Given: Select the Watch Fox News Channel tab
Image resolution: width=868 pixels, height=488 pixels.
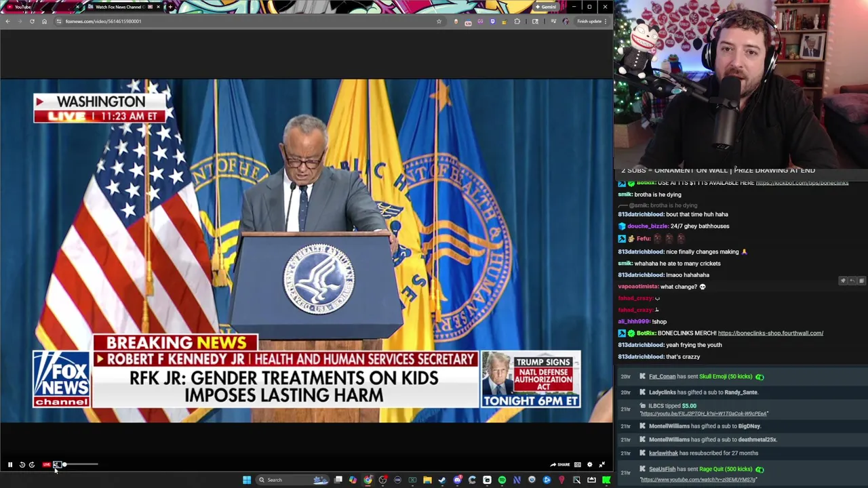Looking at the screenshot, I should (122, 7).
